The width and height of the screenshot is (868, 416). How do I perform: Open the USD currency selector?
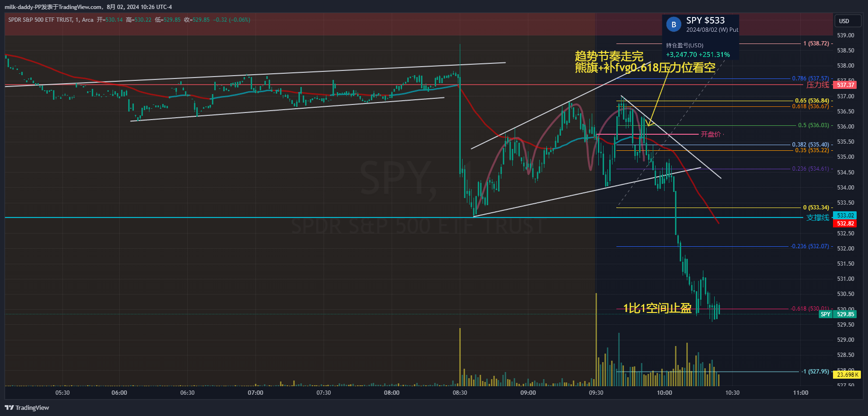[844, 21]
